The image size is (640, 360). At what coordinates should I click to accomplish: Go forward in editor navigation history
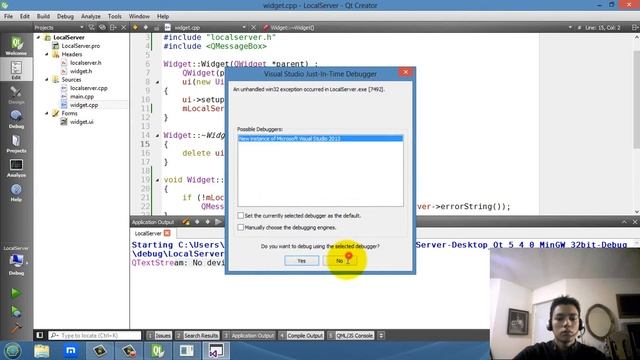[146, 27]
